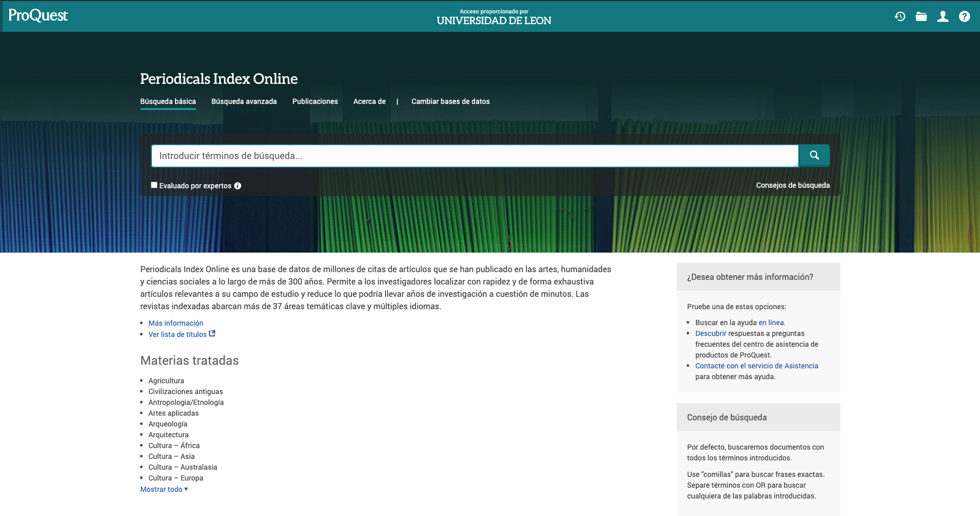Image resolution: width=980 pixels, height=516 pixels.
Task: Open the user account profile icon
Action: (x=943, y=16)
